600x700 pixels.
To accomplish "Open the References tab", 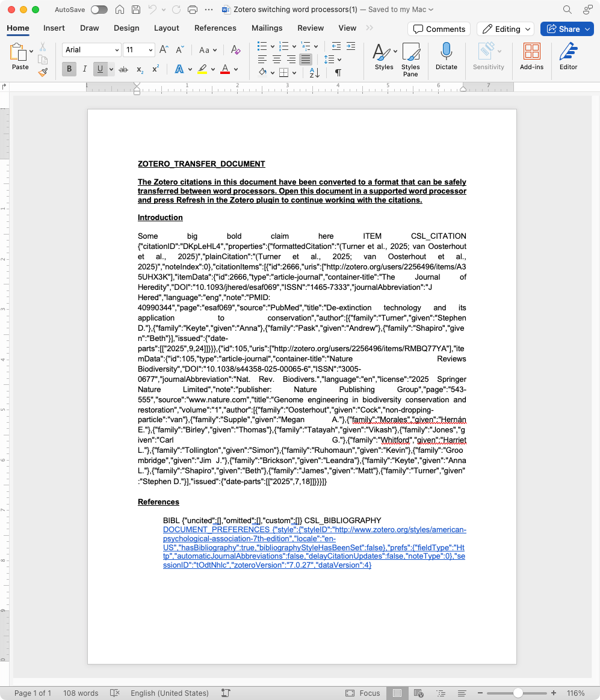I will tap(215, 28).
